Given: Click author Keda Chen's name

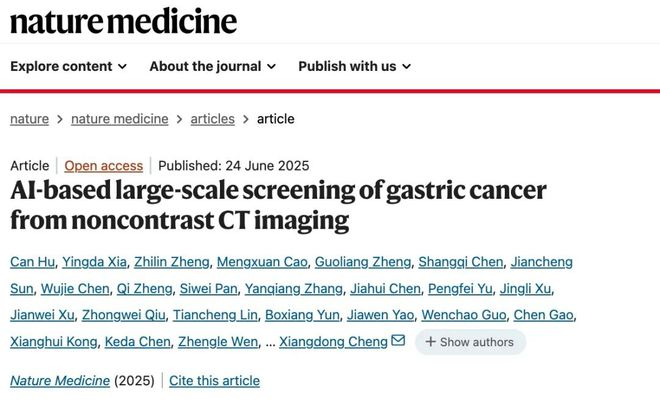Looking at the screenshot, I should pos(139,342).
